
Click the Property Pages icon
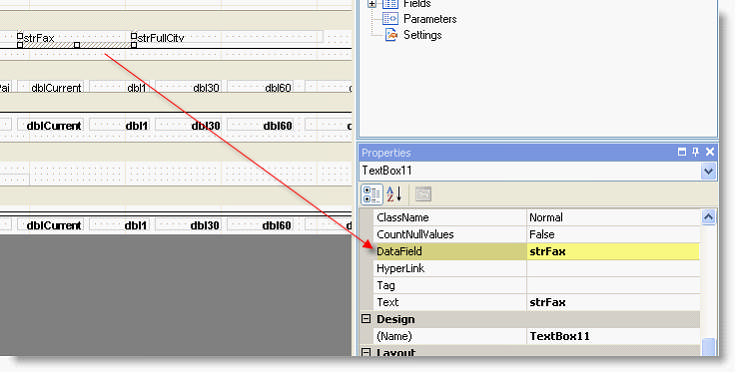pyautogui.click(x=423, y=194)
